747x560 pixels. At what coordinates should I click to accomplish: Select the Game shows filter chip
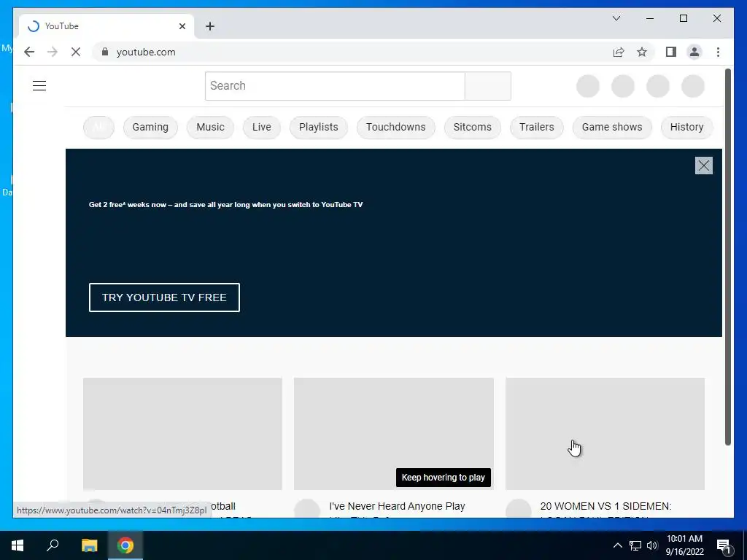(x=612, y=127)
